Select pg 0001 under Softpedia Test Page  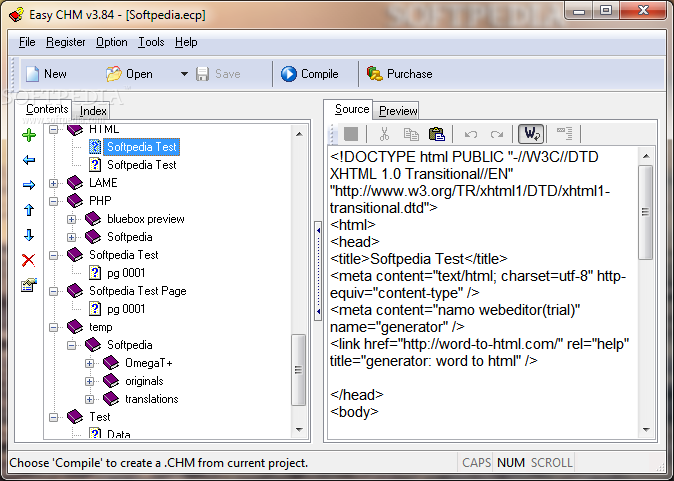coord(126,309)
